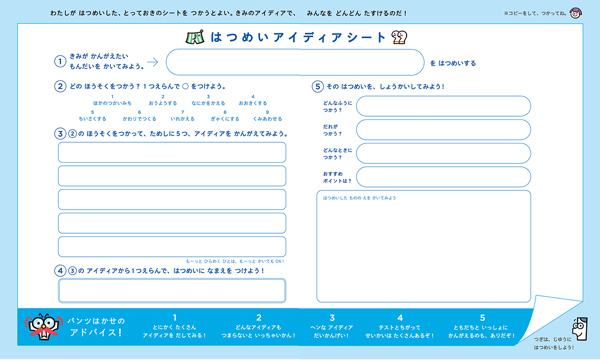
Task: Click the green pants icon beside the title
Action: coord(195,37)
